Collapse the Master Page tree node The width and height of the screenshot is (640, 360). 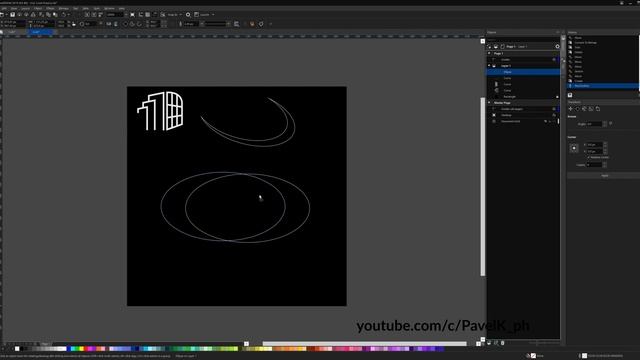coord(489,103)
